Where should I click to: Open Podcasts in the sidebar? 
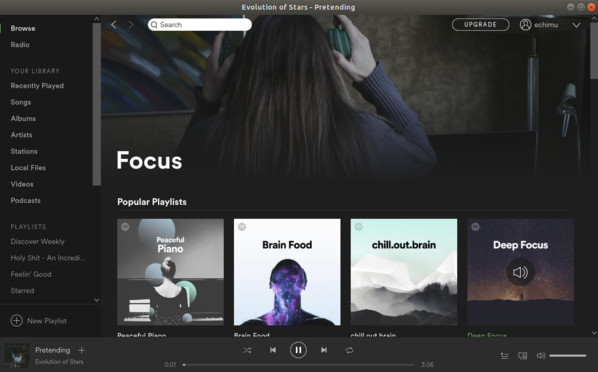pyautogui.click(x=25, y=201)
